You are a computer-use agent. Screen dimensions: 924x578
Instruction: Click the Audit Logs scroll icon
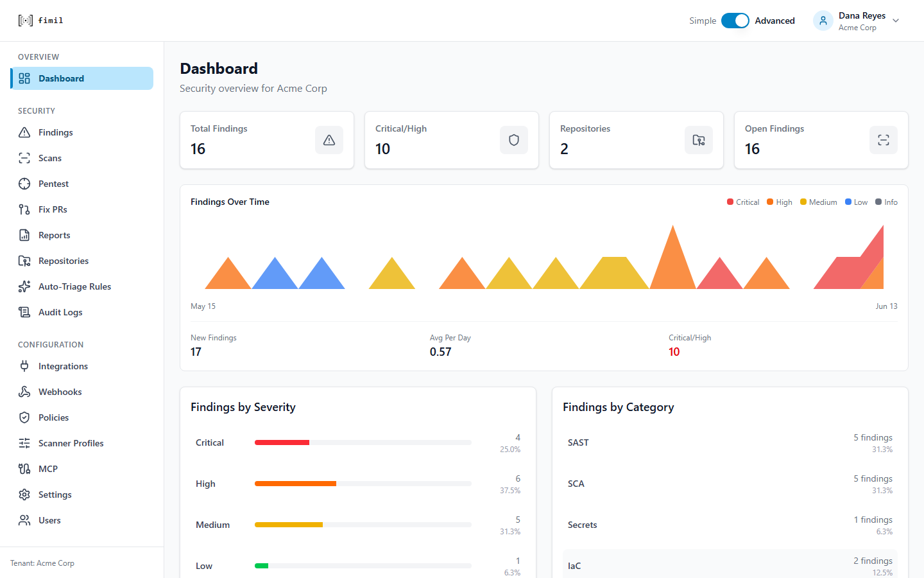[24, 312]
